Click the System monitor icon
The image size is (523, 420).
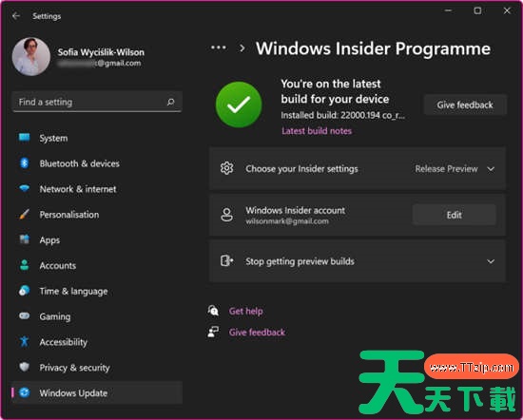pyautogui.click(x=24, y=138)
